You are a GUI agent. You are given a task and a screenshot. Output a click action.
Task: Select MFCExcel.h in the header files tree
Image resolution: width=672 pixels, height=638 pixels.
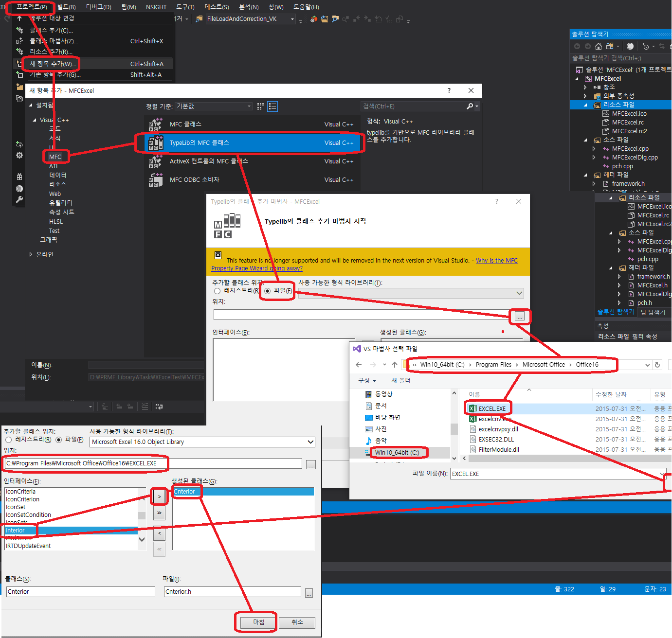point(653,285)
